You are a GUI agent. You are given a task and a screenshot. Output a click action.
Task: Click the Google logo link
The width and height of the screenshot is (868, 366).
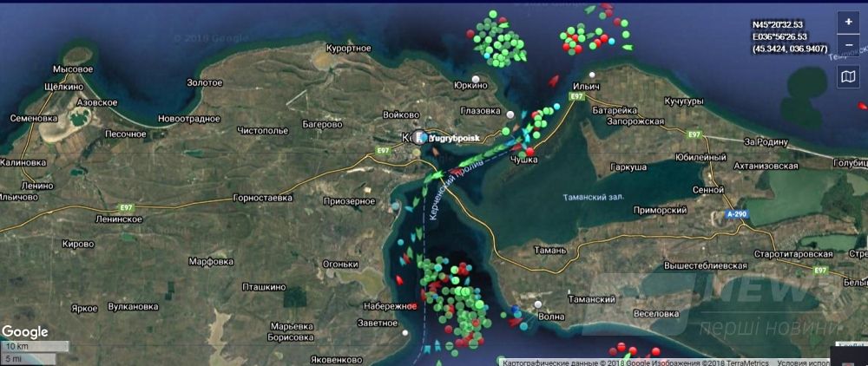(x=24, y=332)
